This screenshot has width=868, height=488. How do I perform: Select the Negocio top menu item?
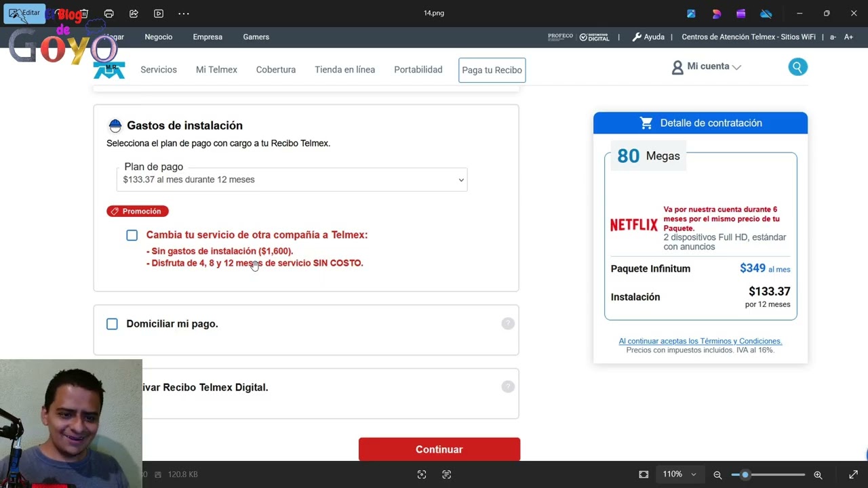tap(159, 37)
